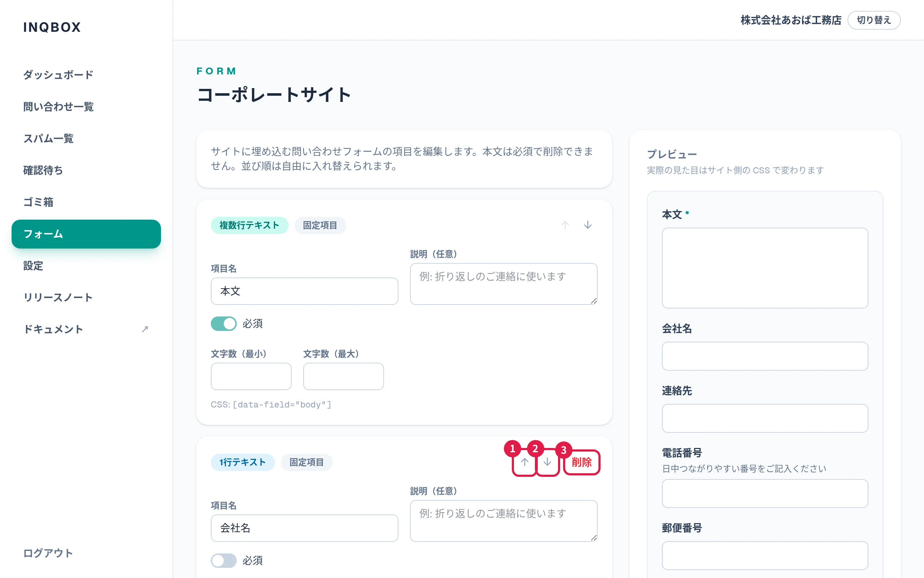Open ダッシュボード in the sidebar

[x=86, y=74]
